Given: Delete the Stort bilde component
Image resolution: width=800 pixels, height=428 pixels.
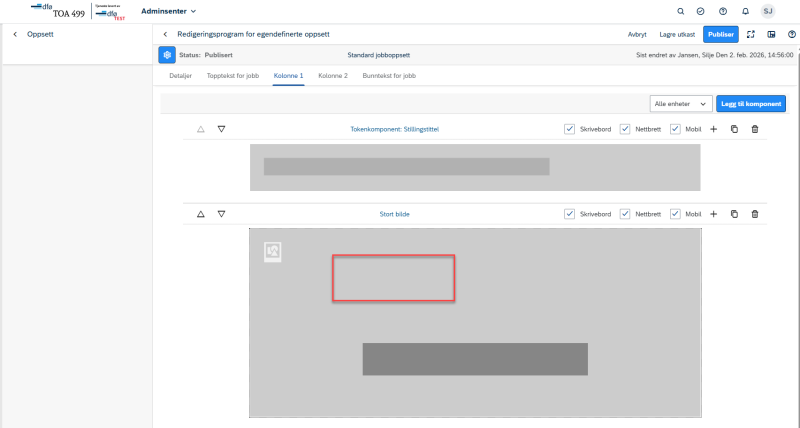Looking at the screenshot, I should point(755,214).
